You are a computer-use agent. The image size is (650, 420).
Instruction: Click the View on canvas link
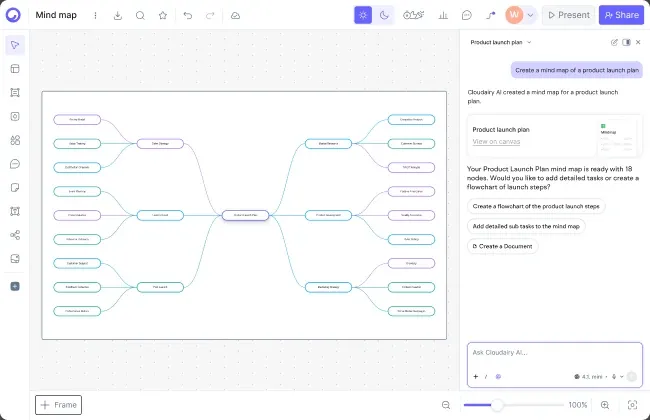point(496,141)
